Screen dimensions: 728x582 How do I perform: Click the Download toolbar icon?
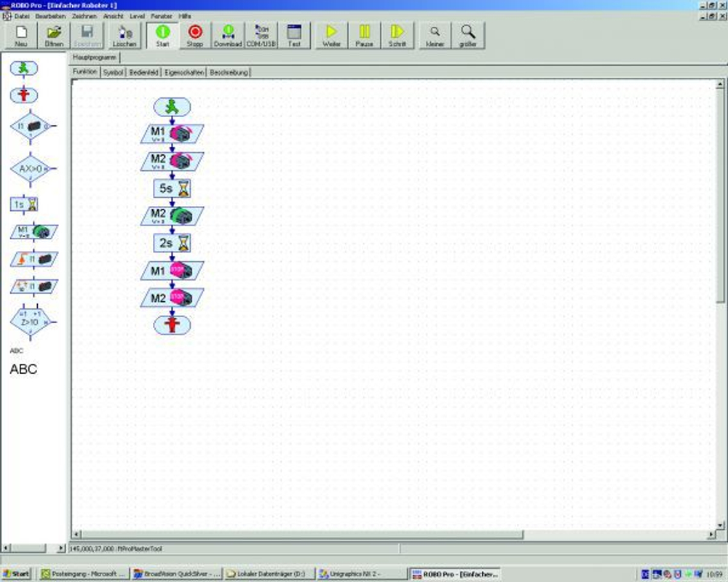(x=228, y=35)
